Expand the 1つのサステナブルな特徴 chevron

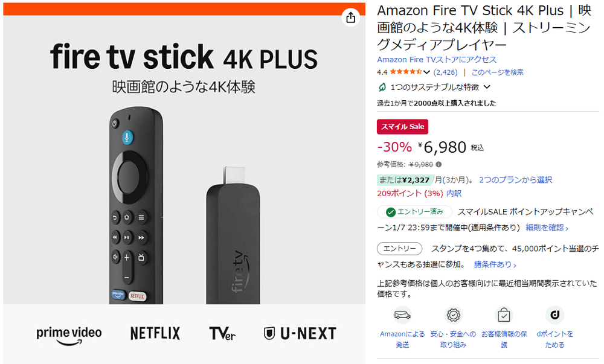pyautogui.click(x=487, y=87)
